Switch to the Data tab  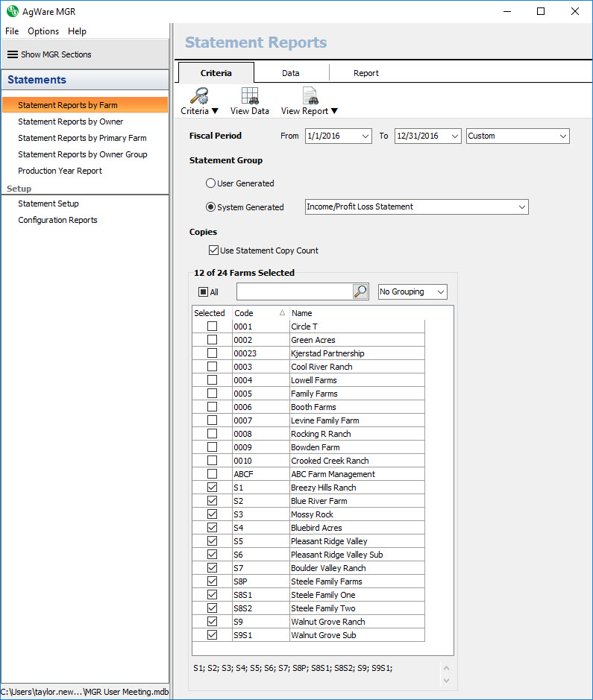[291, 73]
